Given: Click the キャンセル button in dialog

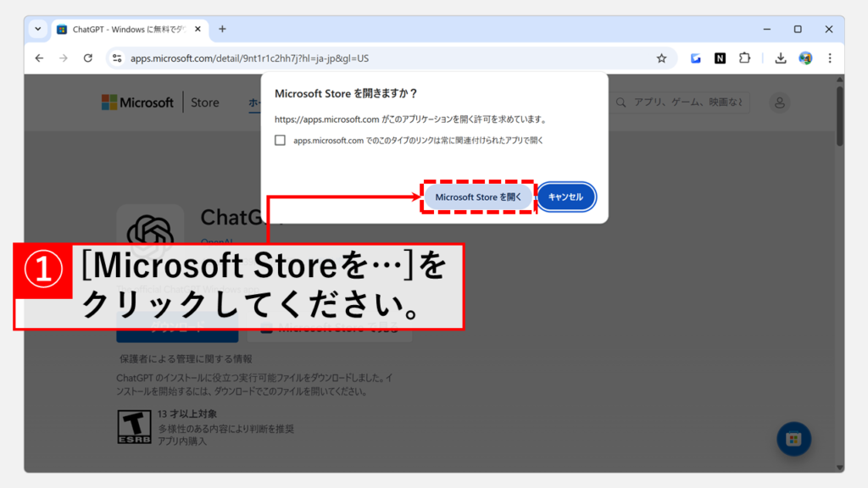Looking at the screenshot, I should (x=565, y=197).
